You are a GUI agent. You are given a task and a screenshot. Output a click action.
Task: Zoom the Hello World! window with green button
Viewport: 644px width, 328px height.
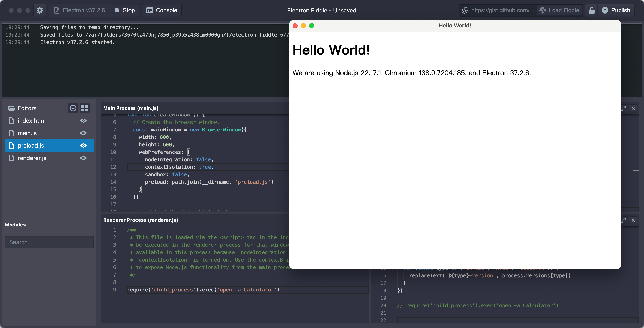point(311,26)
